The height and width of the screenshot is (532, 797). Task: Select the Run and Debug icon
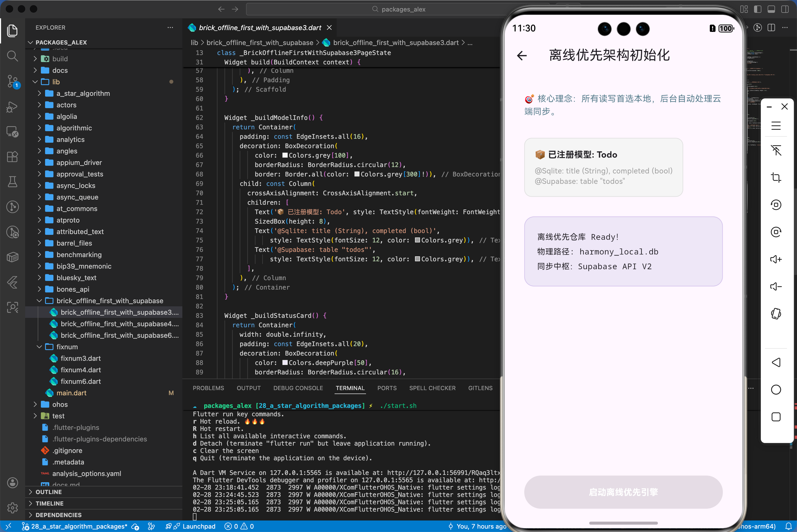13,107
